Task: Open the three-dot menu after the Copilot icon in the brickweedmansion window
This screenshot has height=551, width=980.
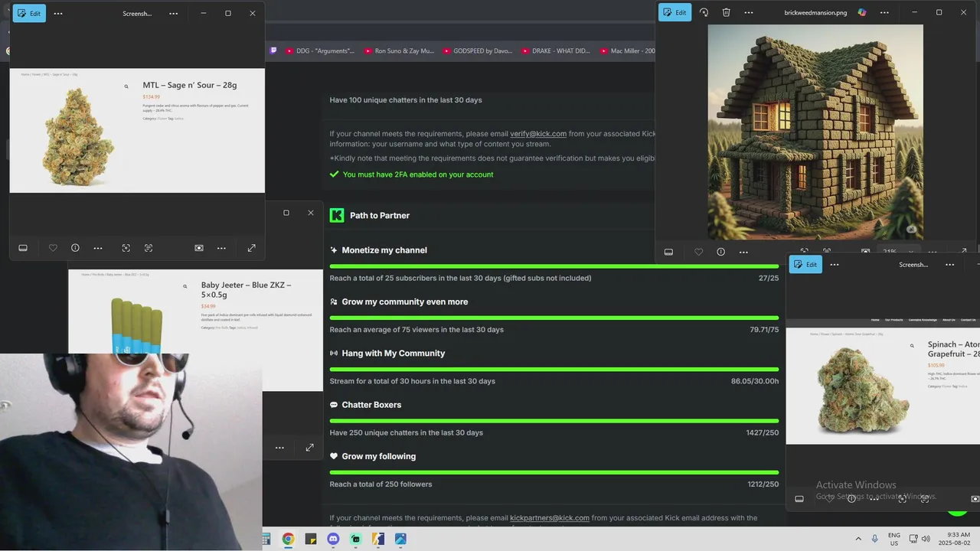Action: click(x=884, y=12)
